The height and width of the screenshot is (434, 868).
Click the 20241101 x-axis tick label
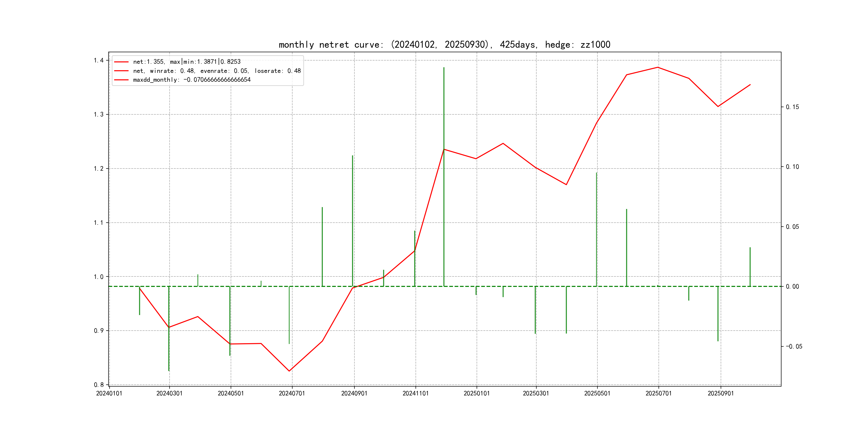416,393
